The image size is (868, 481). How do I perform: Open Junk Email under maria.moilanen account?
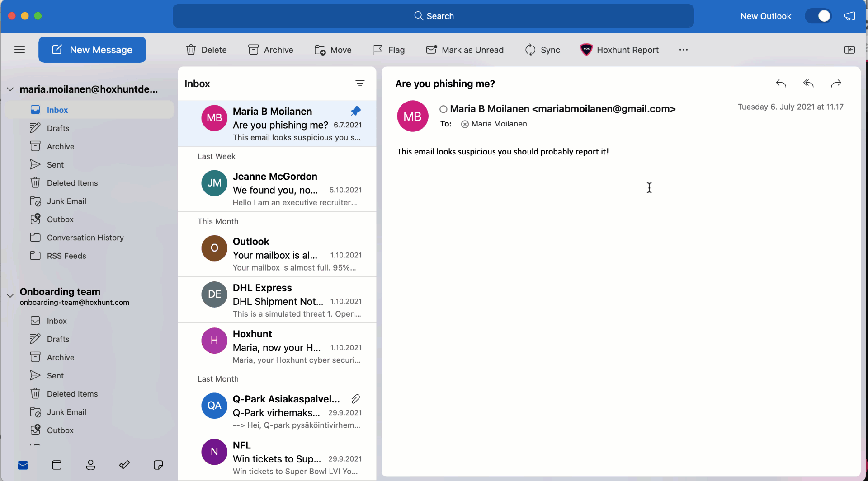[90, 201]
